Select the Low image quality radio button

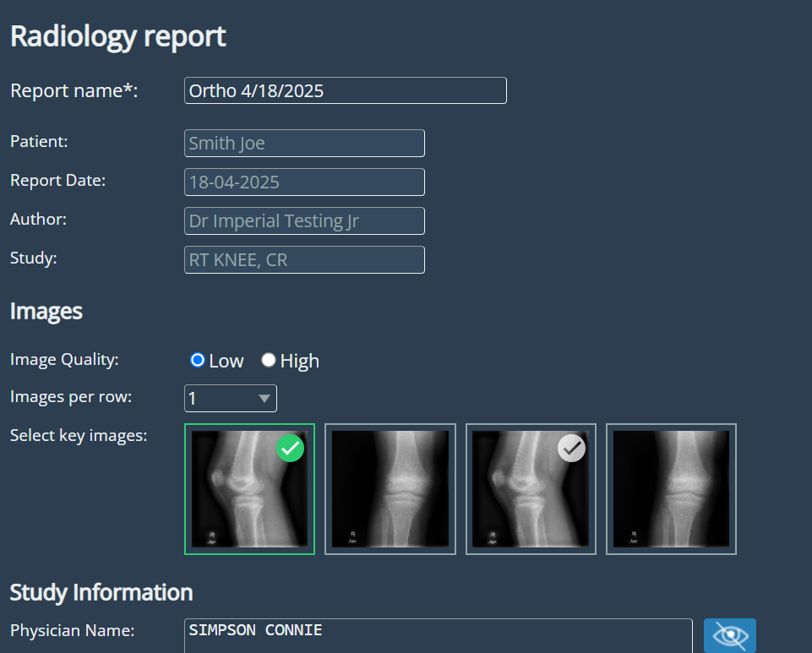tap(198, 361)
